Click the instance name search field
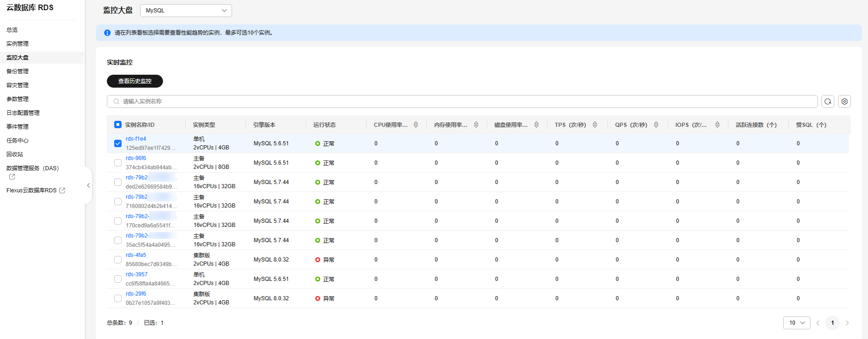 [x=461, y=101]
